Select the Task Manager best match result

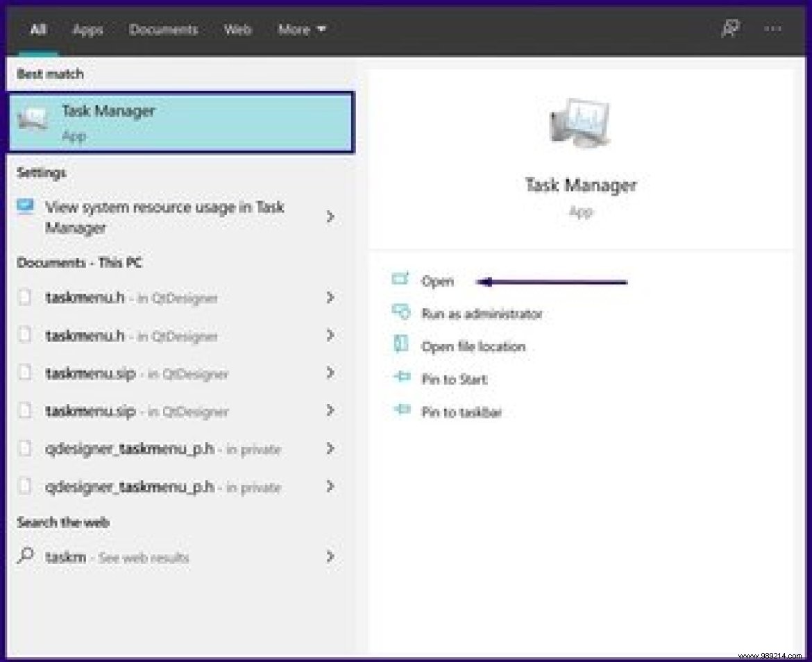pyautogui.click(x=180, y=122)
